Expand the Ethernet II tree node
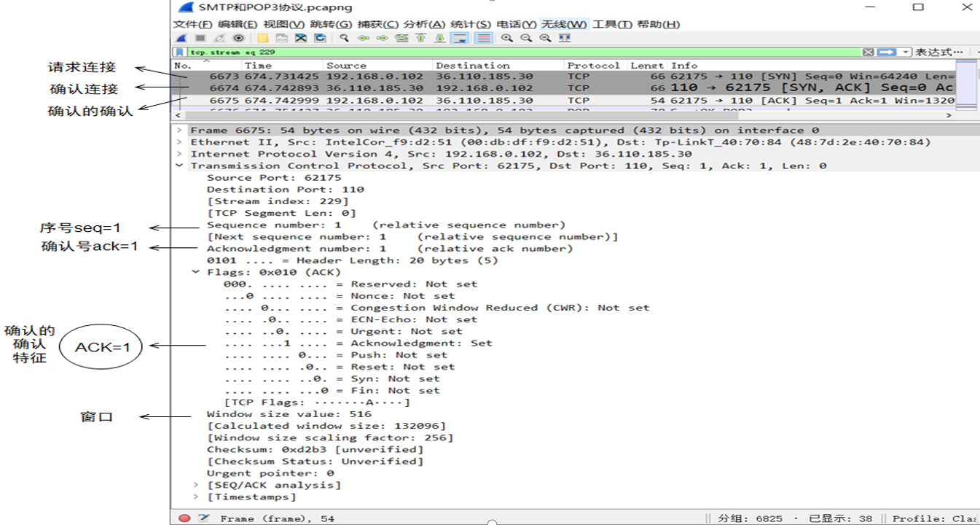 (x=179, y=142)
